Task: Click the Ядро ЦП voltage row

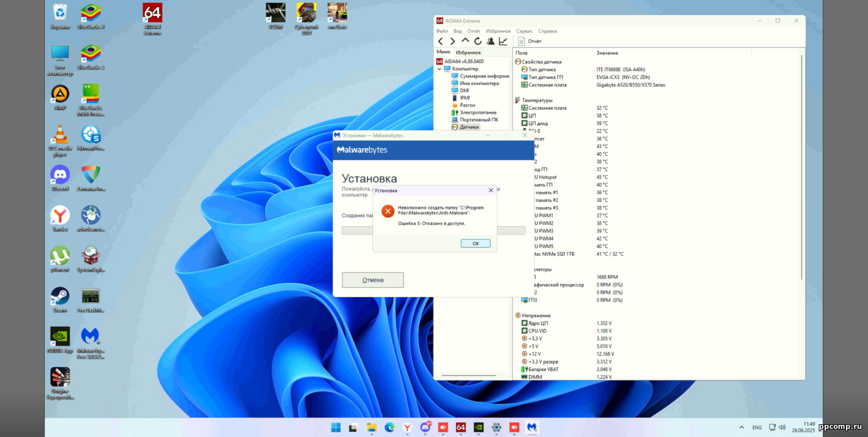Action: [657, 323]
